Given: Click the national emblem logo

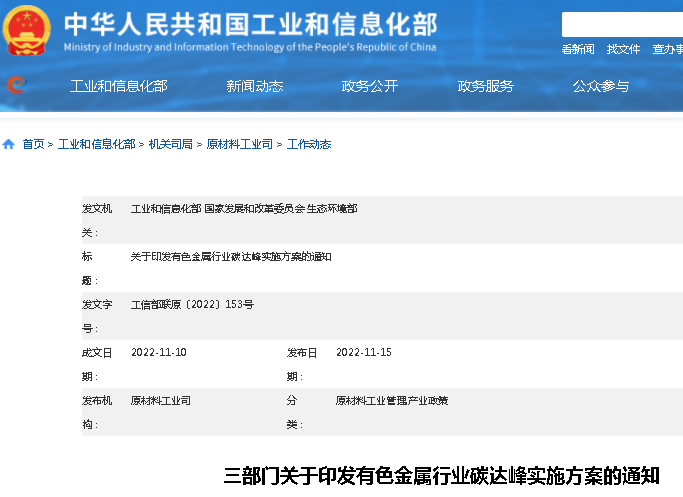Looking at the screenshot, I should [27, 30].
